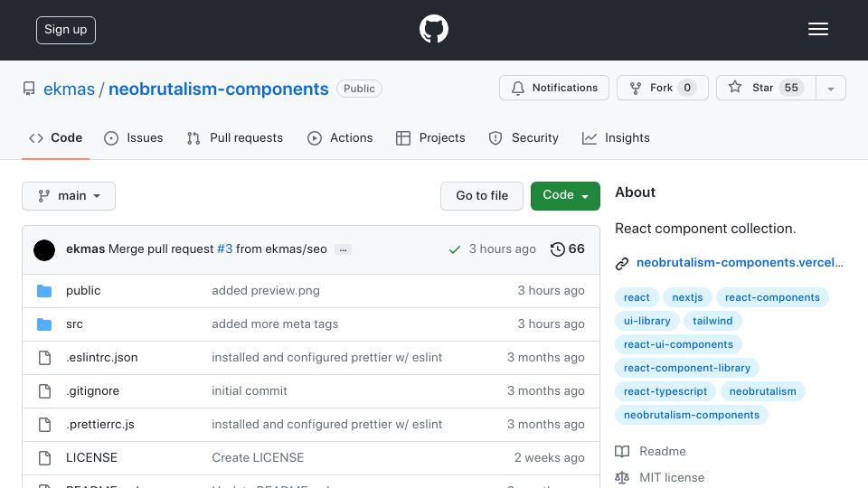Click the ekmas author name in commit row
This screenshot has height=488, width=868.
tap(85, 249)
